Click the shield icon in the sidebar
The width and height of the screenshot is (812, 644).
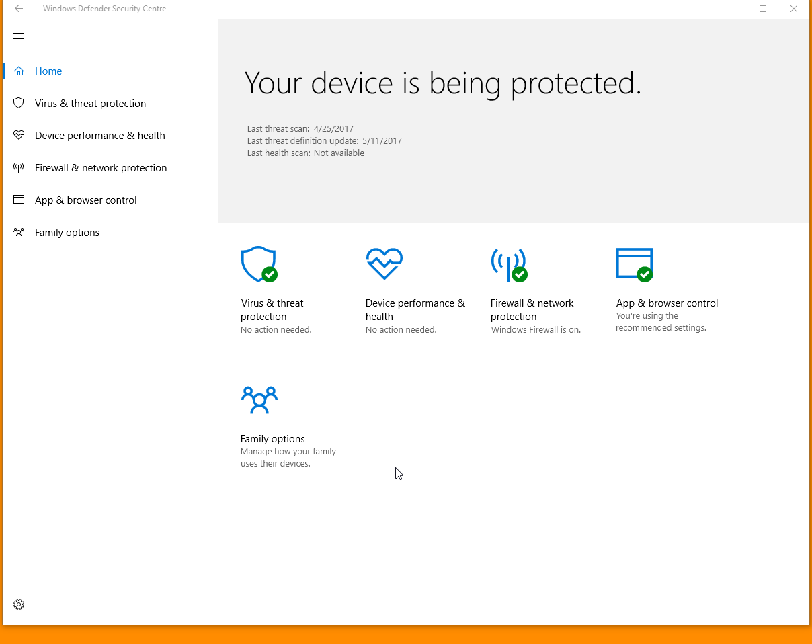[x=19, y=104]
